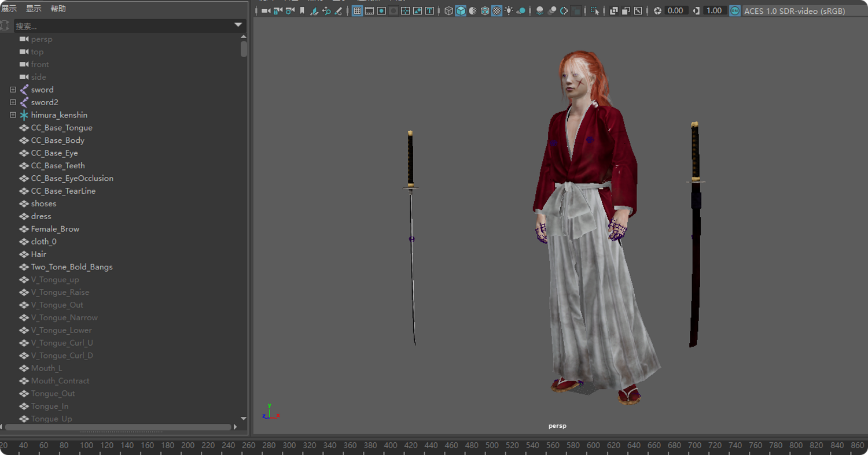Open Camera Attributes with the gear camera icon

(x=290, y=10)
